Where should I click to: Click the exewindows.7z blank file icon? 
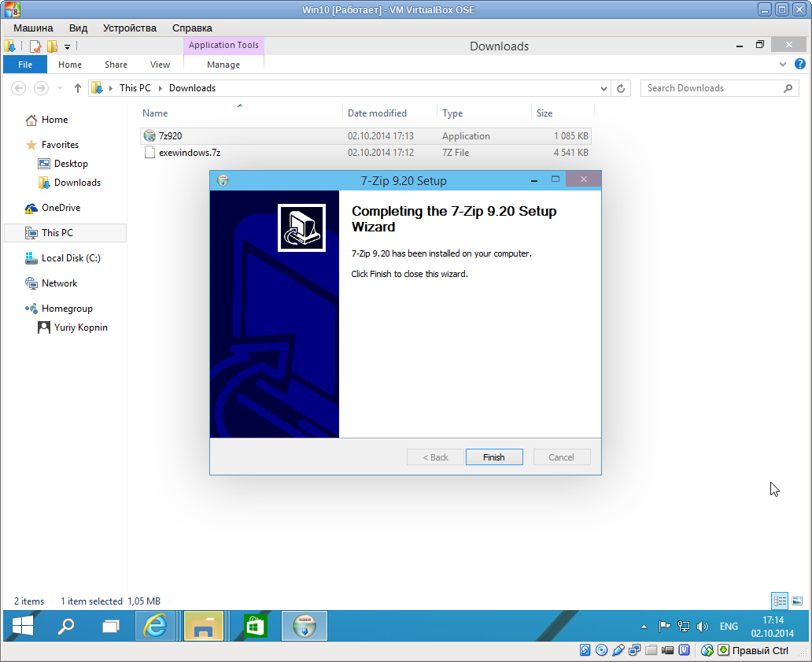coord(149,152)
